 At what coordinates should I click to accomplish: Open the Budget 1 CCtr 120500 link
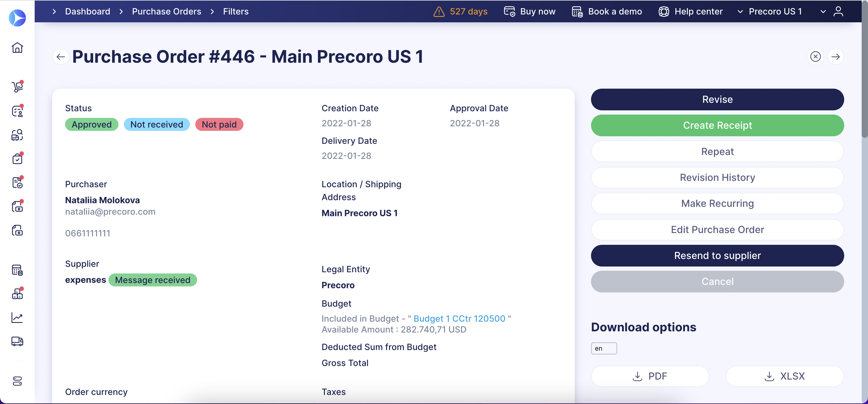click(459, 319)
